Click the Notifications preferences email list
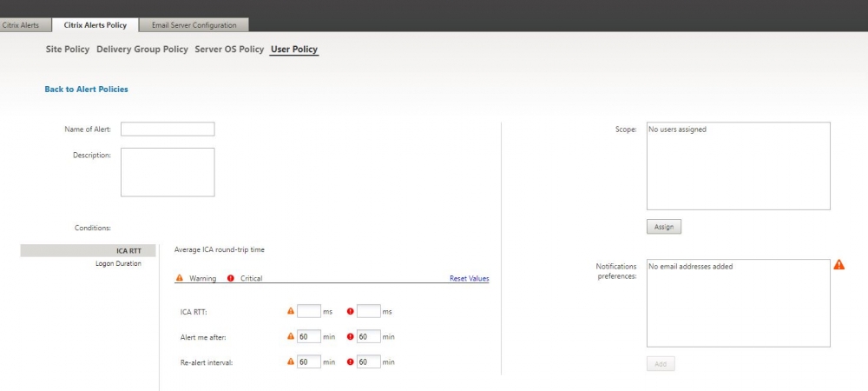The width and height of the screenshot is (868, 391). tap(739, 303)
